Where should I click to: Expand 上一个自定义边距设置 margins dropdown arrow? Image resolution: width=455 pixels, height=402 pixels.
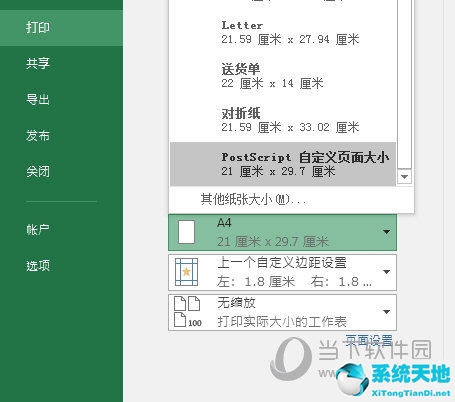pos(387,272)
